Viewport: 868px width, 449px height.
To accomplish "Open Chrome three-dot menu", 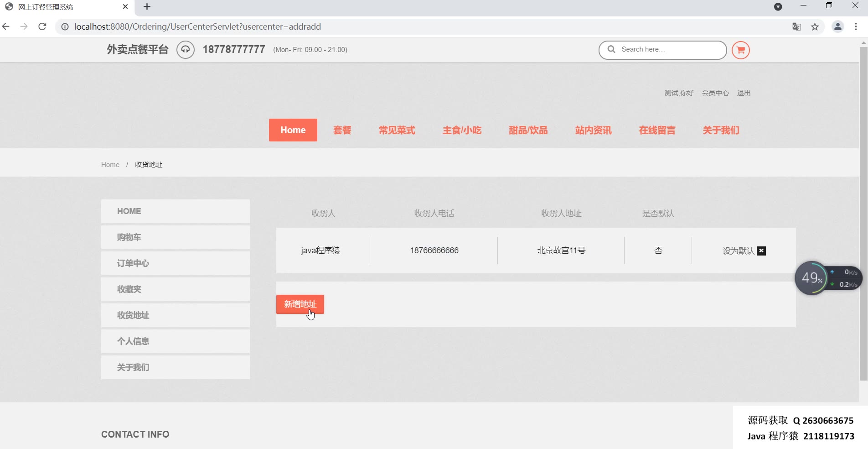I will [856, 26].
